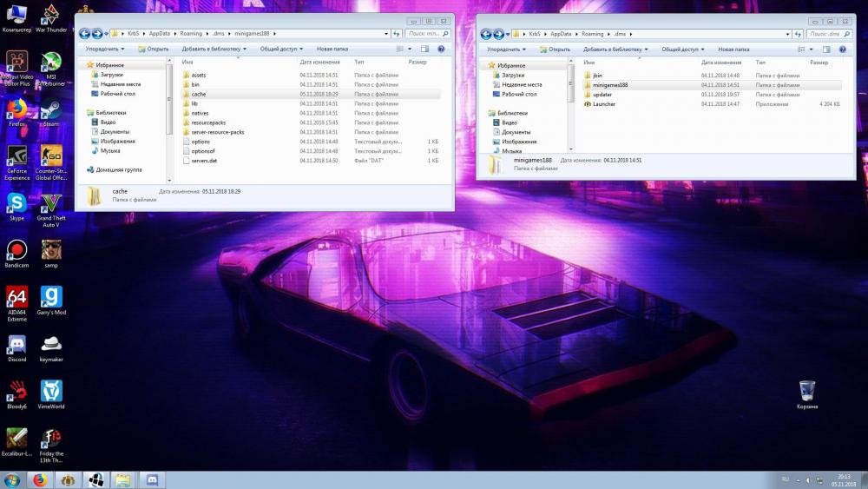Launch the MSI Afterburner desktop icon

click(51, 64)
